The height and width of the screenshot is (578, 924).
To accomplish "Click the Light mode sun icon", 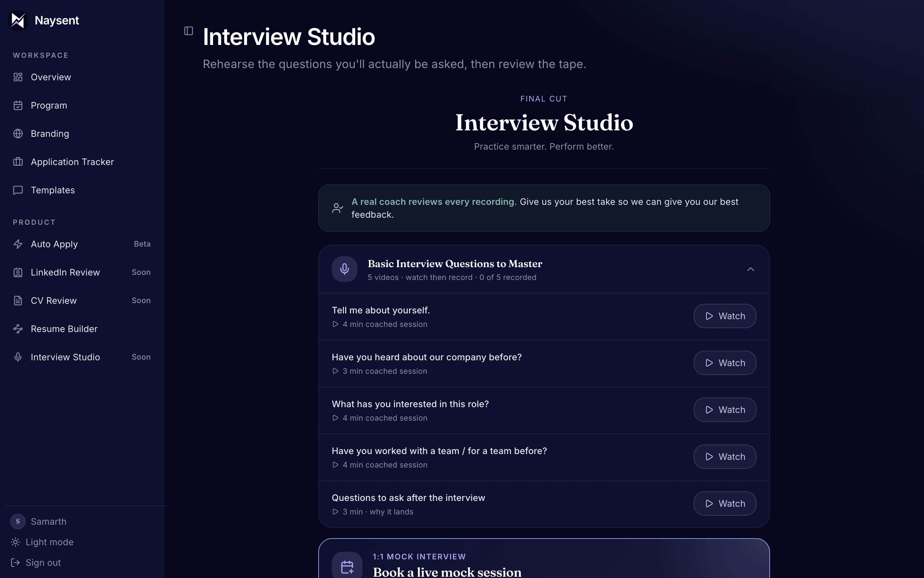I will [15, 542].
